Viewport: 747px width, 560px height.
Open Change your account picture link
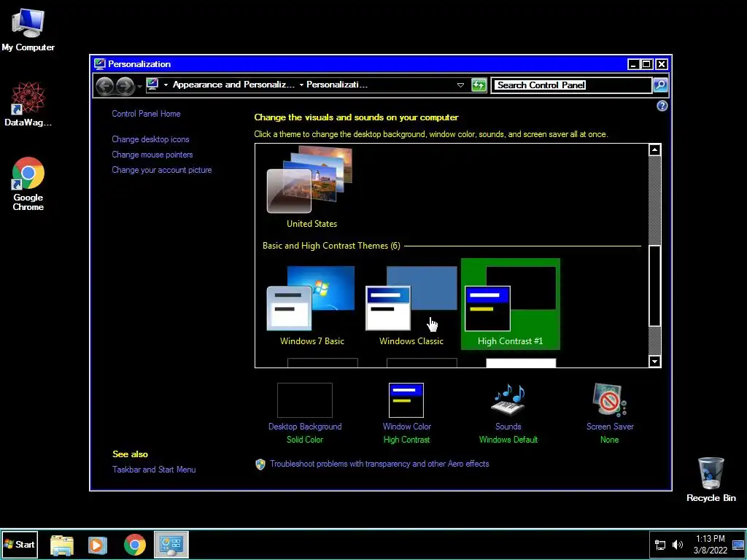[x=162, y=169]
